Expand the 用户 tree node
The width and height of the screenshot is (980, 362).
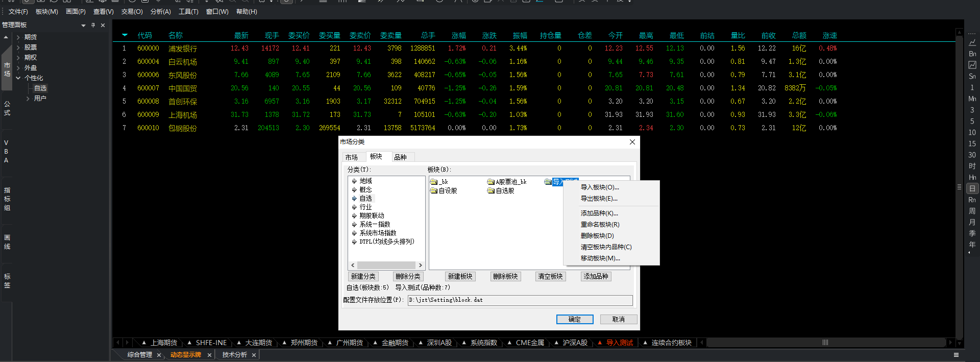coord(28,99)
